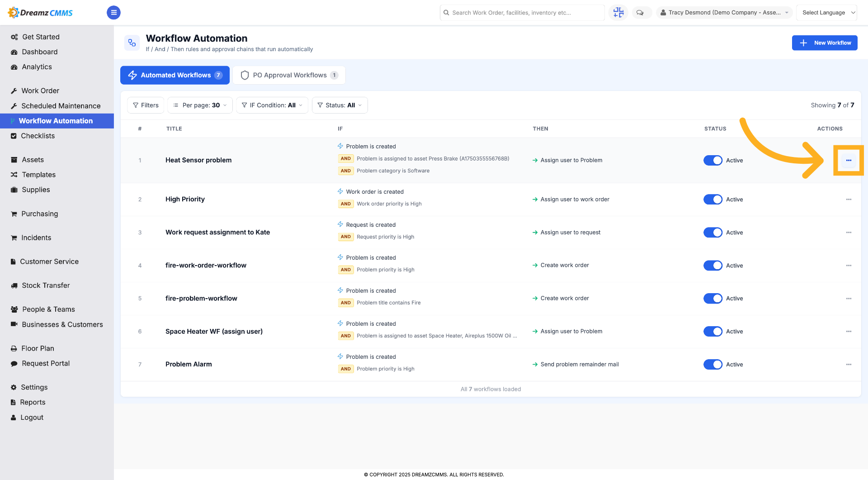Open actions menu for fire-problem-workflow

(849, 299)
